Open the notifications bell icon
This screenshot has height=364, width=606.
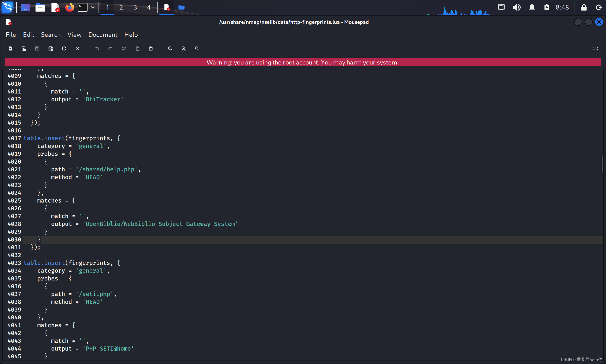532,7
